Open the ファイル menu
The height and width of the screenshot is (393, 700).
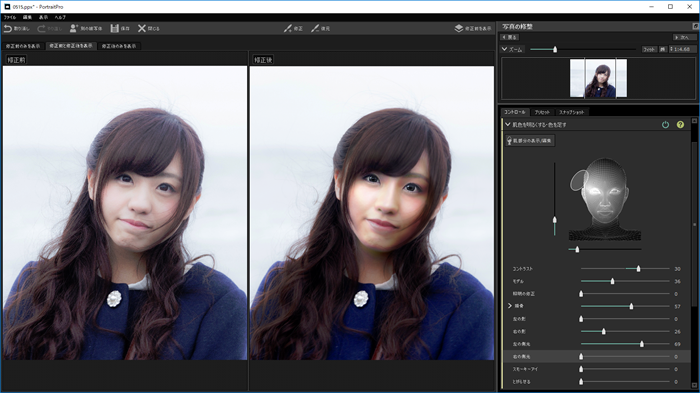tap(9, 17)
